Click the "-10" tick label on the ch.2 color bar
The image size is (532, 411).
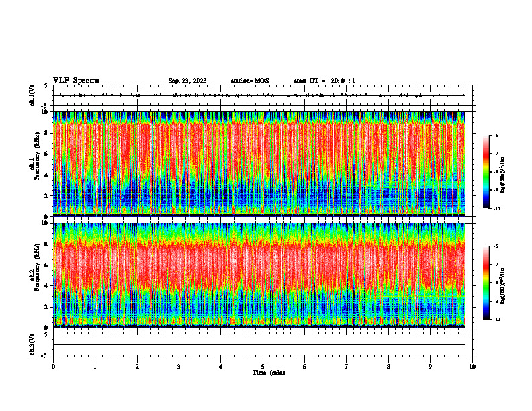(x=496, y=320)
